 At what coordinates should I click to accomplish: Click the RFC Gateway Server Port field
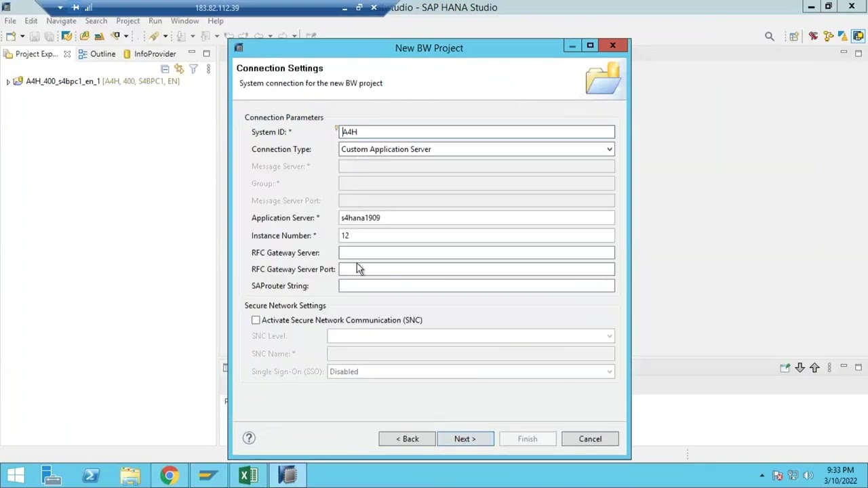pos(477,269)
